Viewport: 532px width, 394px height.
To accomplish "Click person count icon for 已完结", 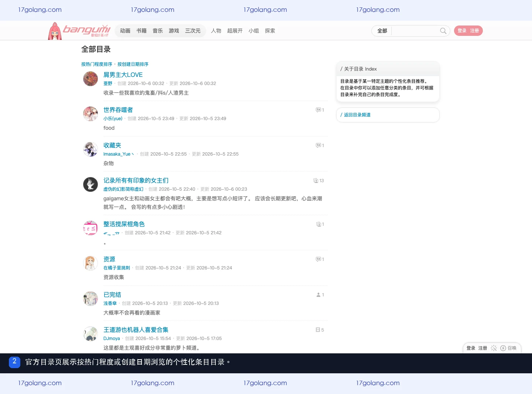I will (318, 295).
